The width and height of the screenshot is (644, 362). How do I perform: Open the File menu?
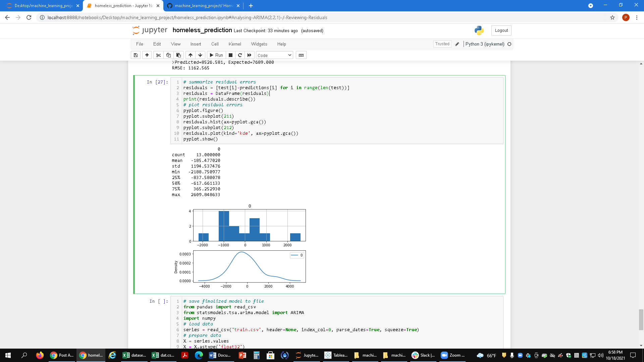click(x=140, y=44)
